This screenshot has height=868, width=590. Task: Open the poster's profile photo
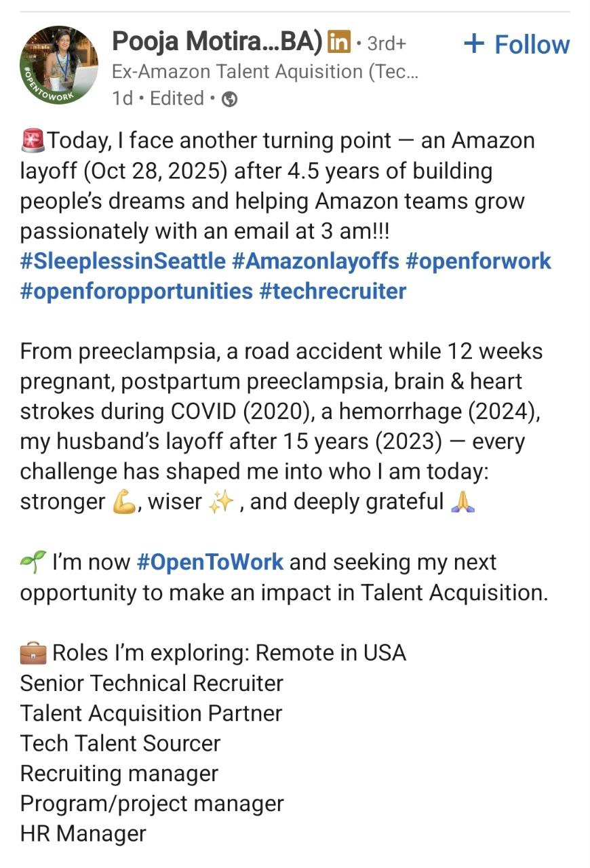(59, 66)
